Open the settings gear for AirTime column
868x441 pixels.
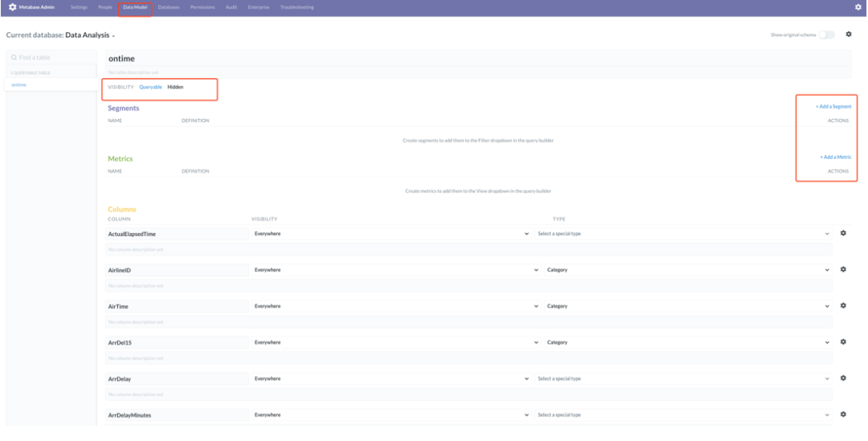point(843,306)
